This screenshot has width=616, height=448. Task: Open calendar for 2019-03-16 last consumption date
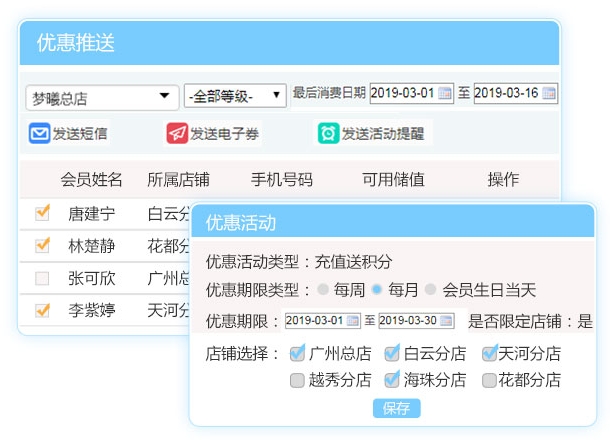548,93
